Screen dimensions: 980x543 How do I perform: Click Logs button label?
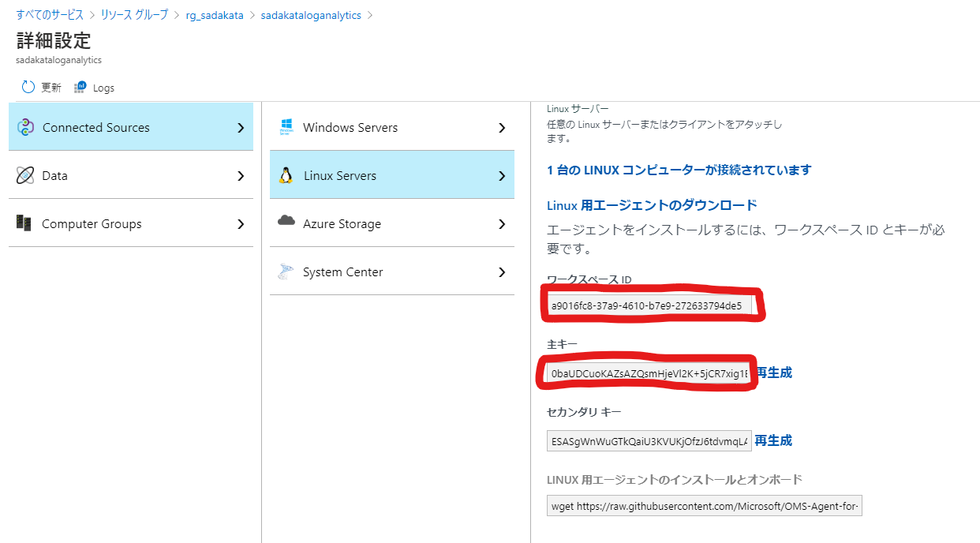point(103,88)
